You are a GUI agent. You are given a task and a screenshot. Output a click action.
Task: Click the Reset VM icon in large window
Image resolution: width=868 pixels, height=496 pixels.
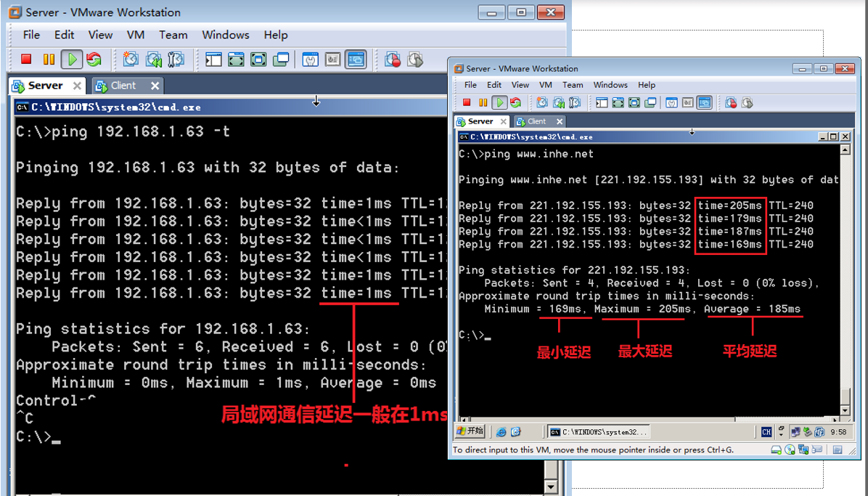(94, 60)
